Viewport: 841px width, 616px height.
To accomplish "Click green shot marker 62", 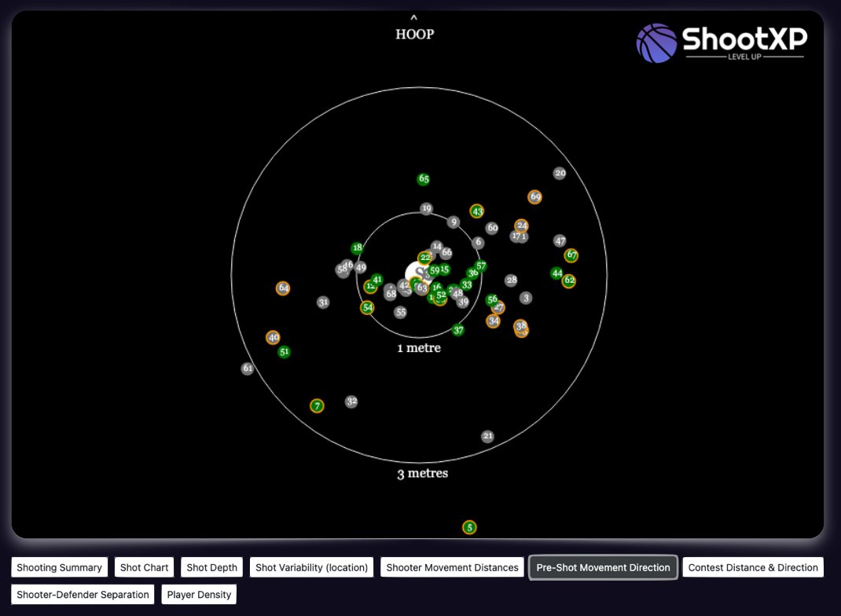I will coord(568,280).
